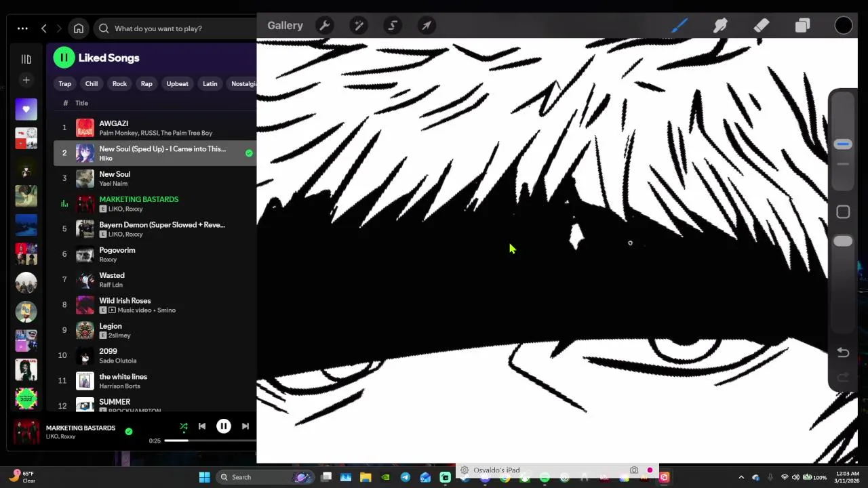Screen dimensions: 868x488
Task: Select the Wasted track by Raff Ldn
Action: (x=155, y=279)
